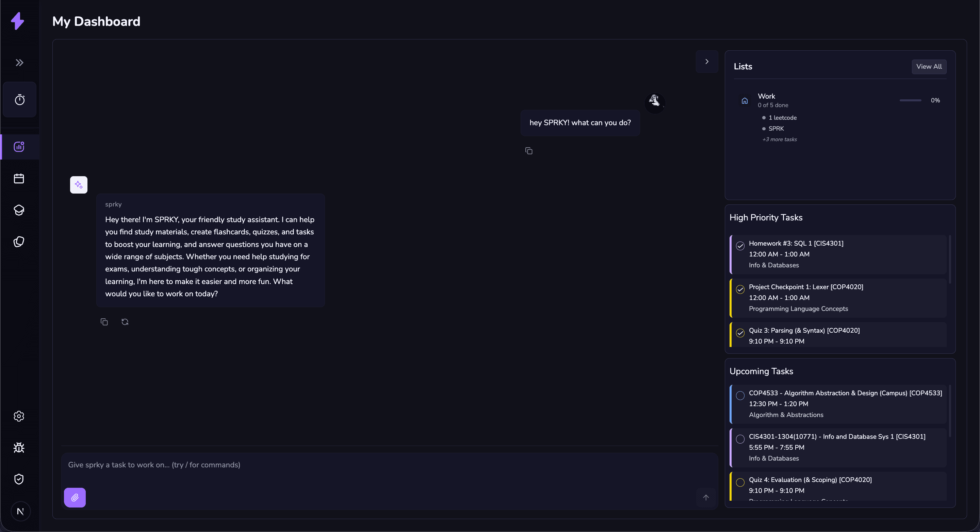Uncheck Project Checkpoint 1: Lexer task
The image size is (980, 532).
pos(740,289)
